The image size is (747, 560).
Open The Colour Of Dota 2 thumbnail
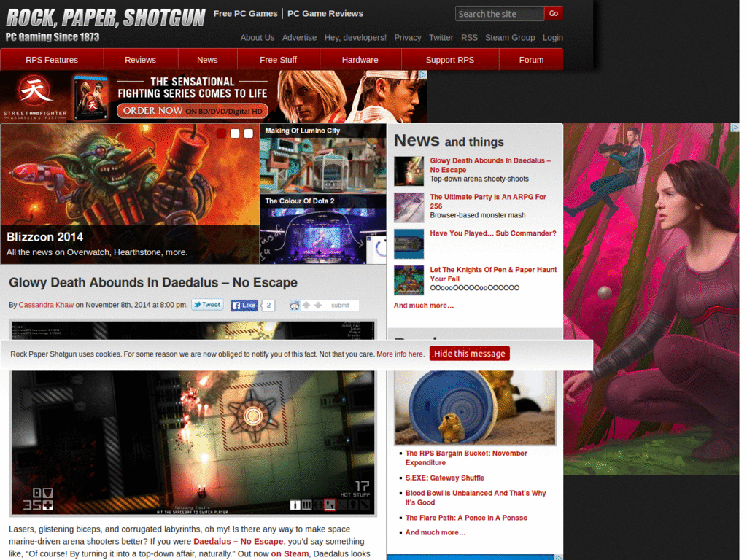click(x=323, y=229)
